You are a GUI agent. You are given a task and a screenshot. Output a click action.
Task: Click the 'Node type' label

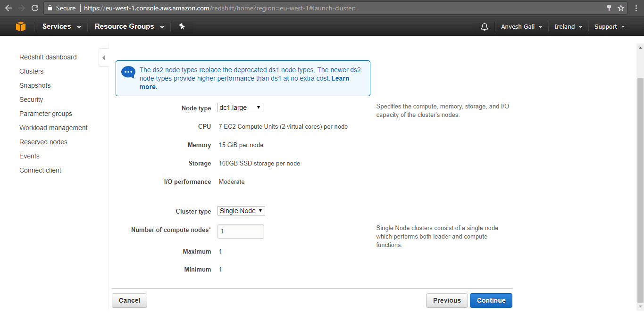196,108
